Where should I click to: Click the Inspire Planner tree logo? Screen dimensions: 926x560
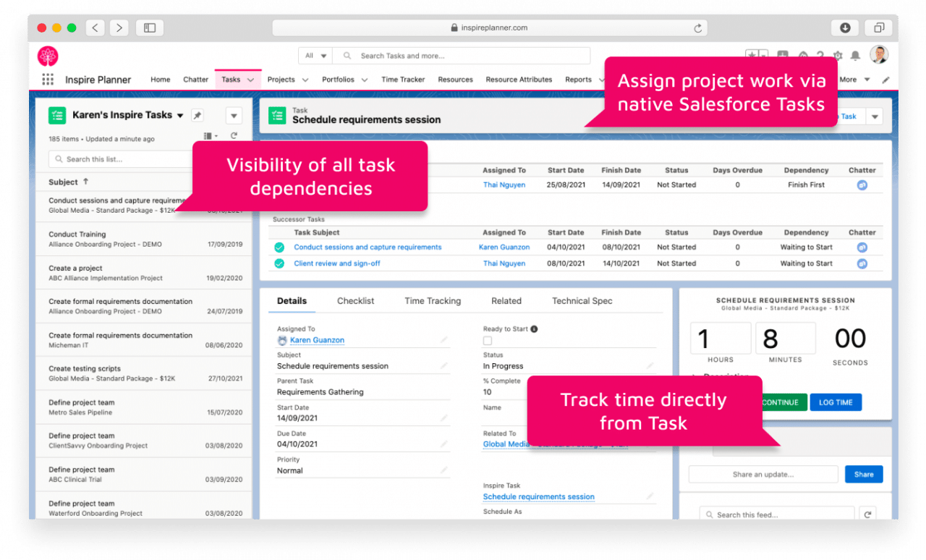[x=48, y=56]
